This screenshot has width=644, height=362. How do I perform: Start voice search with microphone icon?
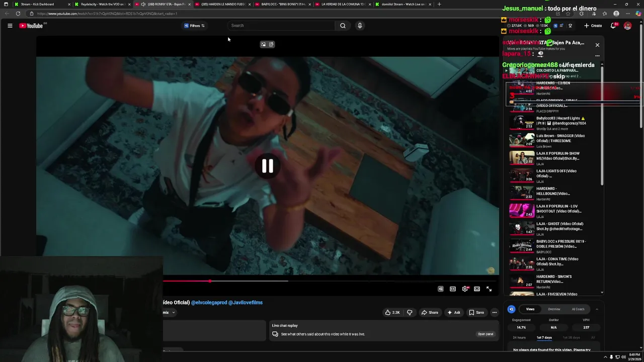(360, 26)
